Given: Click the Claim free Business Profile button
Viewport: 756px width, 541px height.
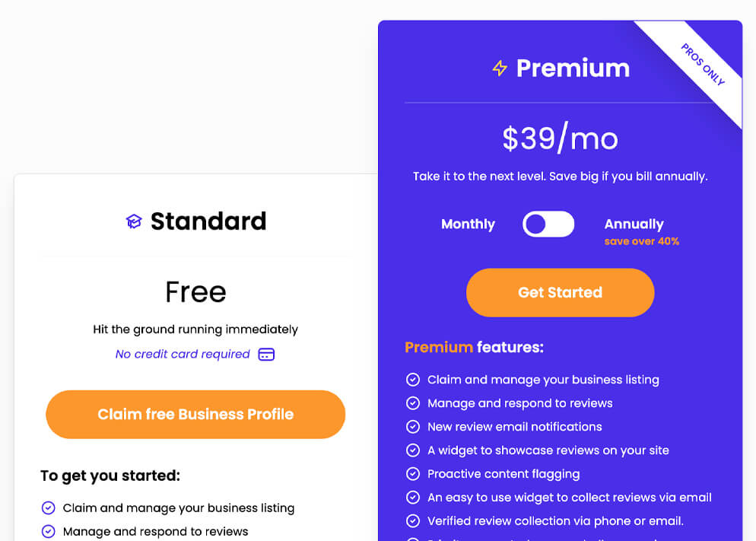Looking at the screenshot, I should (x=195, y=415).
